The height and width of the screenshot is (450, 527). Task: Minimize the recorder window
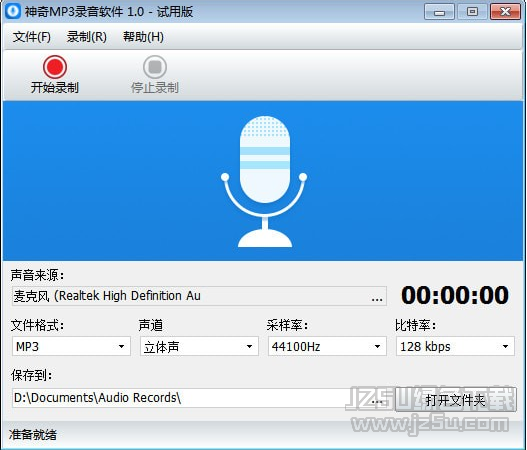click(x=439, y=12)
